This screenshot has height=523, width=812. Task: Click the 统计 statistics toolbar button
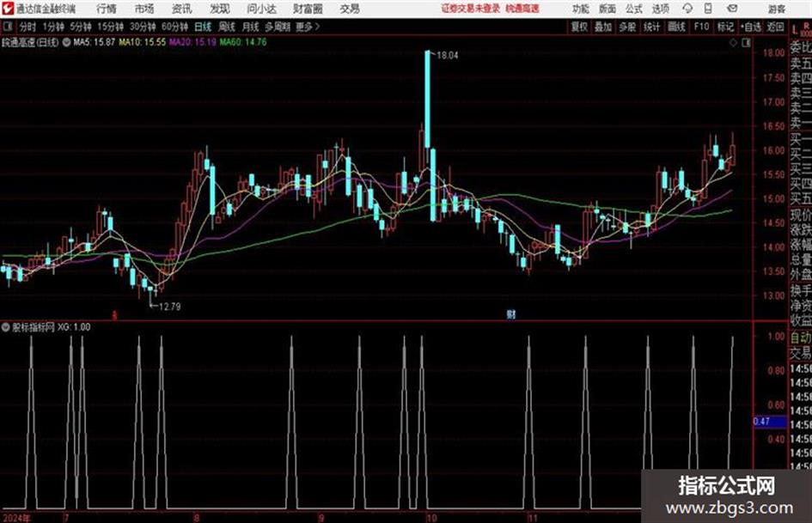coord(652,27)
